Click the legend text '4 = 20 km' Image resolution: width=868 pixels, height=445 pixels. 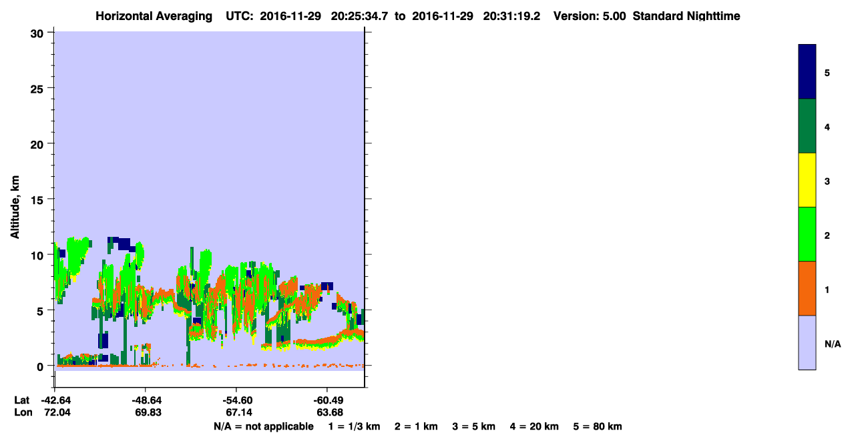tap(534, 426)
